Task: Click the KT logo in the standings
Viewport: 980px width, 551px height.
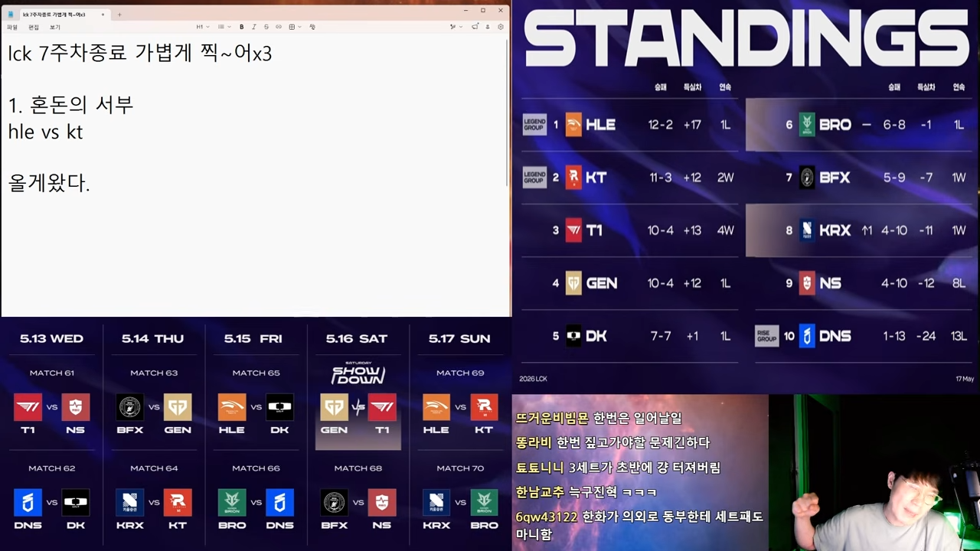Action: [573, 178]
